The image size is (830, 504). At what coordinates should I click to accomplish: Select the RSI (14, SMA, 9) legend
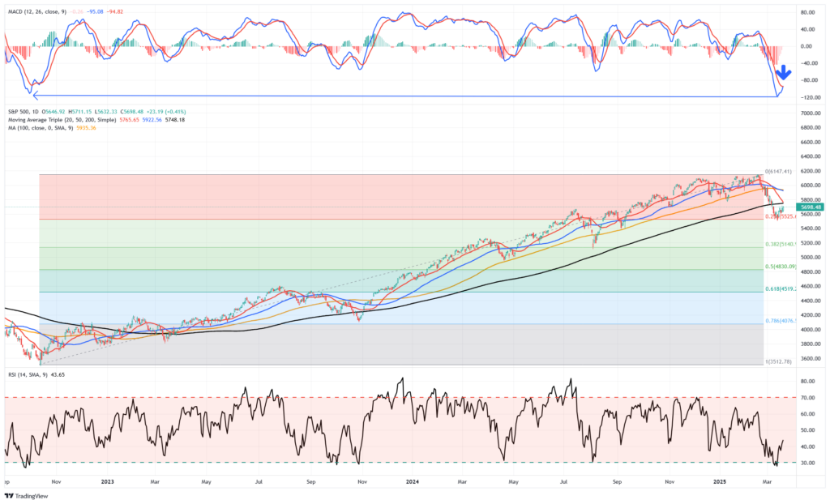(x=28, y=374)
